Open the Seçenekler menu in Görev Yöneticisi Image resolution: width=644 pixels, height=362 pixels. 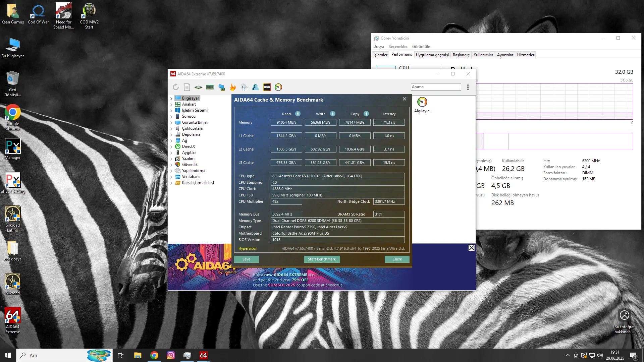coord(398,47)
